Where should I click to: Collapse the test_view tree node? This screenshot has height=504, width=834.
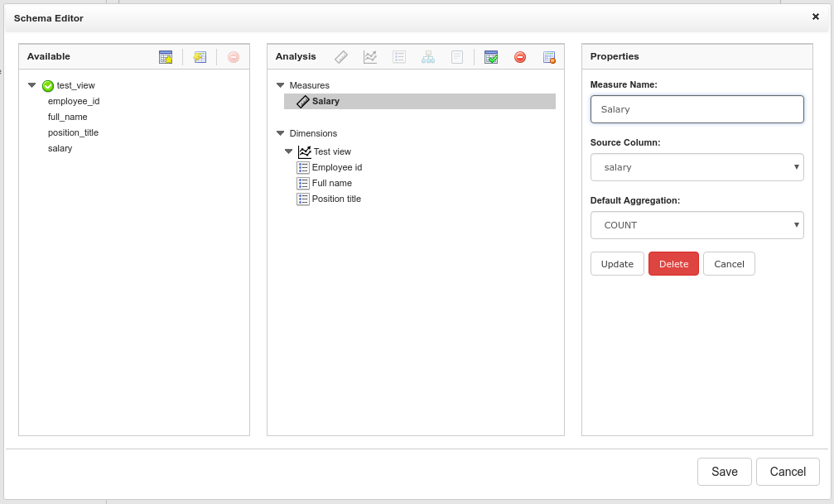coord(31,85)
